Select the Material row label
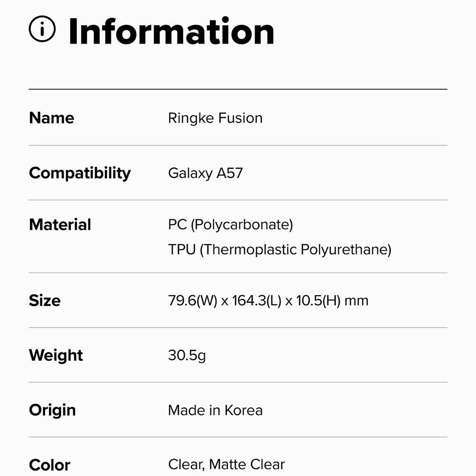 click(x=60, y=225)
